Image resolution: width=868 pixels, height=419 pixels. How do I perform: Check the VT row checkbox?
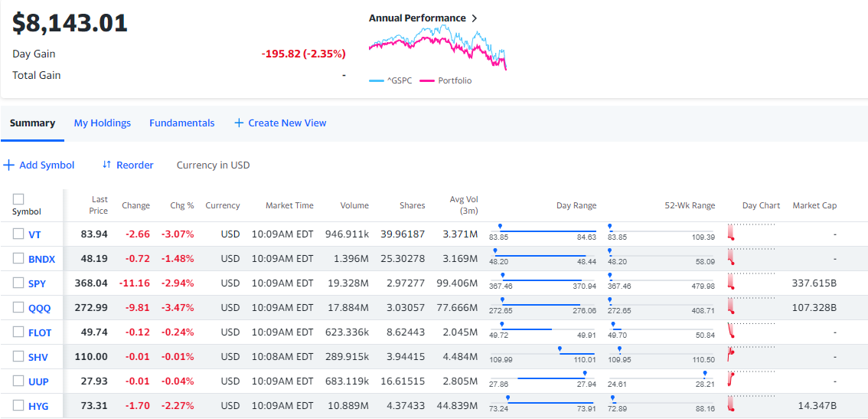[x=19, y=234]
